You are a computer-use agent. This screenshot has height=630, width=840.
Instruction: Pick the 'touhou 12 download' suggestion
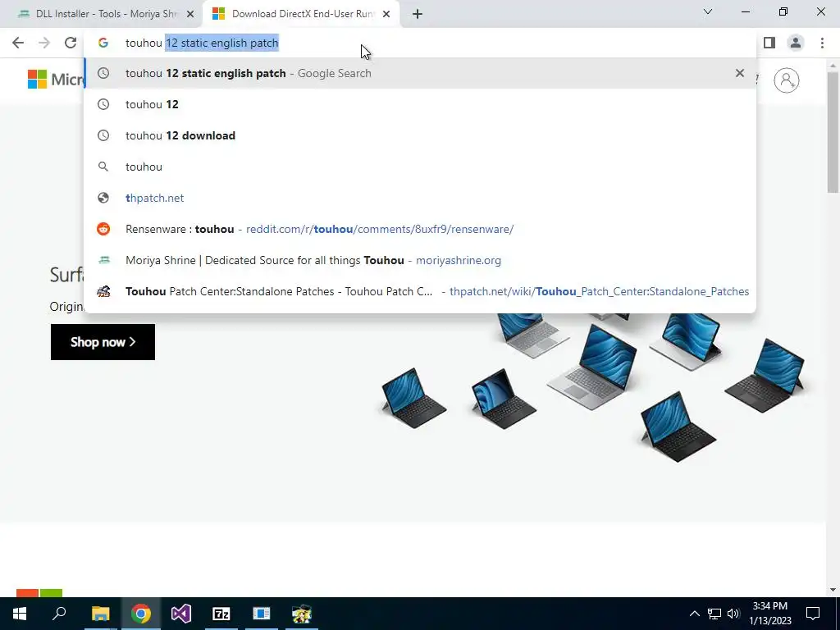(420, 135)
